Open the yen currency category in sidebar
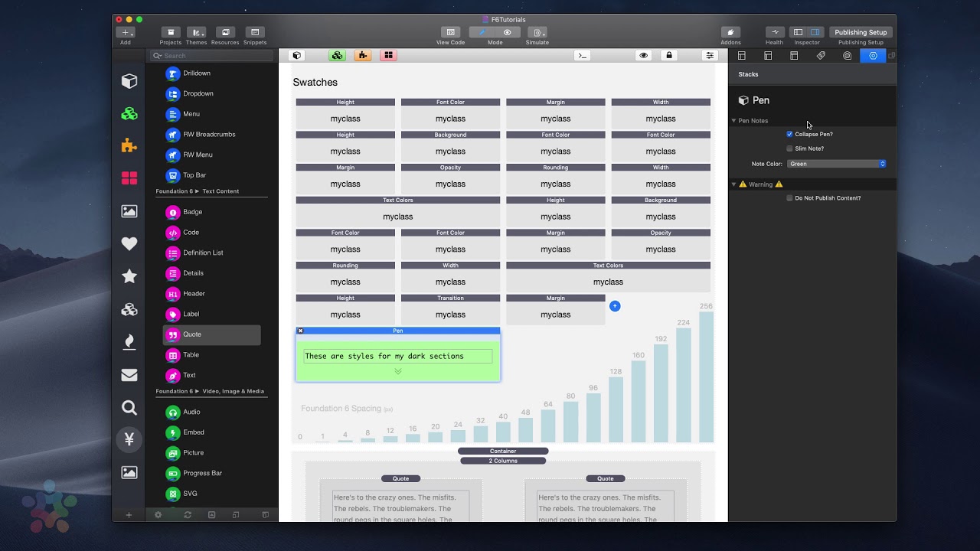Screen dimensions: 980x551 [x=129, y=439]
